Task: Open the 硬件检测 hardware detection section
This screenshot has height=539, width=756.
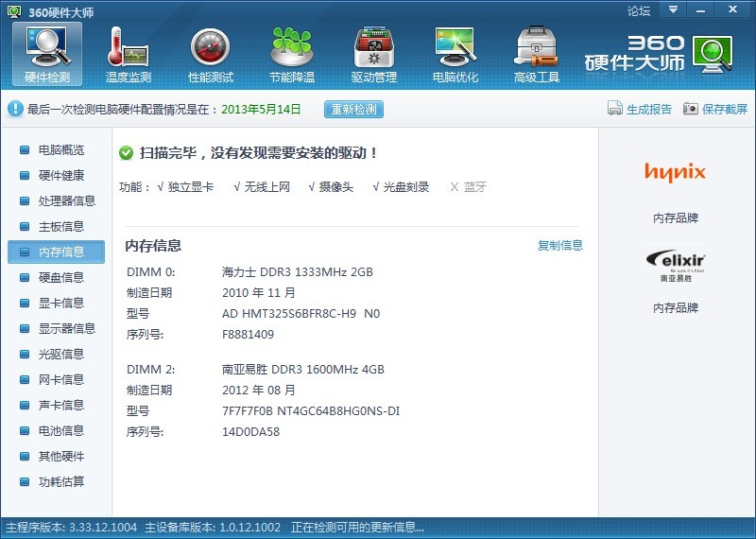Action: (47, 54)
